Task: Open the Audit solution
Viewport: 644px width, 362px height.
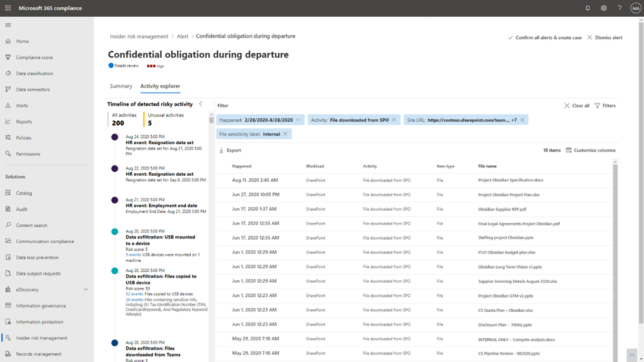Action: (x=21, y=209)
